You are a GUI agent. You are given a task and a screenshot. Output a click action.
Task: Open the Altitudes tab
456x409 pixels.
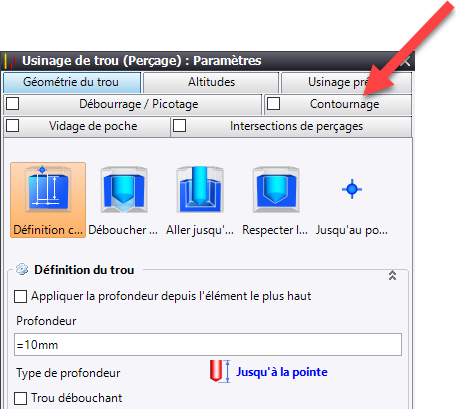click(x=211, y=82)
